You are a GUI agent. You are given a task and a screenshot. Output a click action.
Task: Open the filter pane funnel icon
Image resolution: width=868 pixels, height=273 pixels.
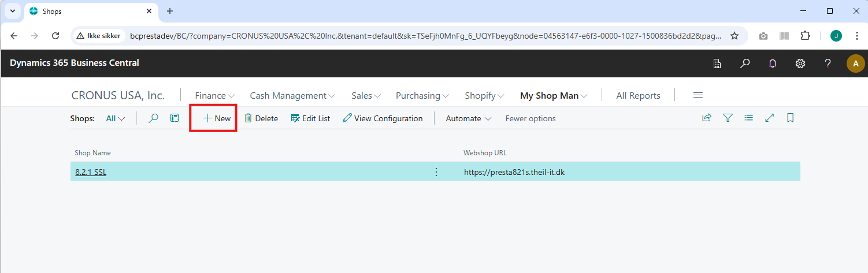728,118
